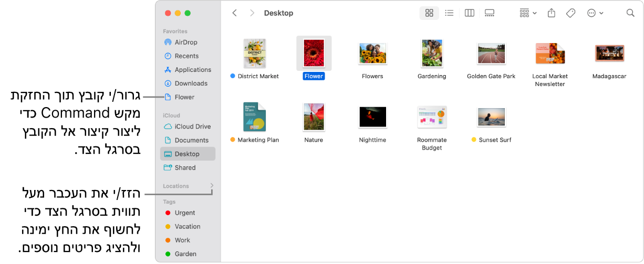This screenshot has width=644, height=264.
Task: Select the Gardening photo thumbnail
Action: tap(432, 54)
